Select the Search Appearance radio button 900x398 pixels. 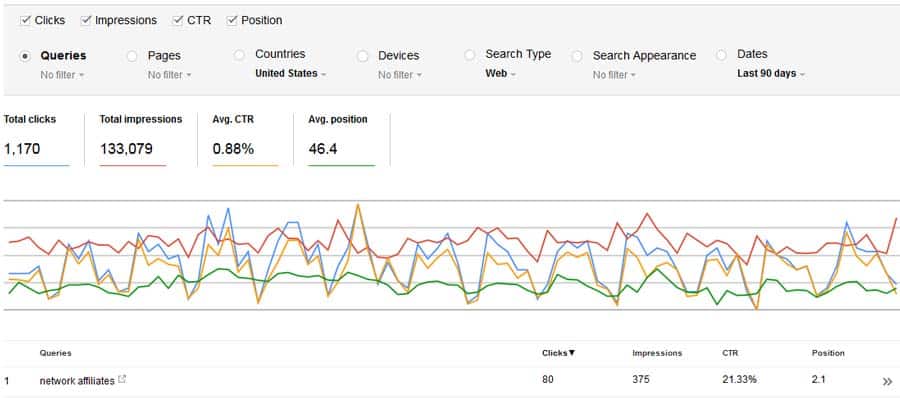coord(577,56)
